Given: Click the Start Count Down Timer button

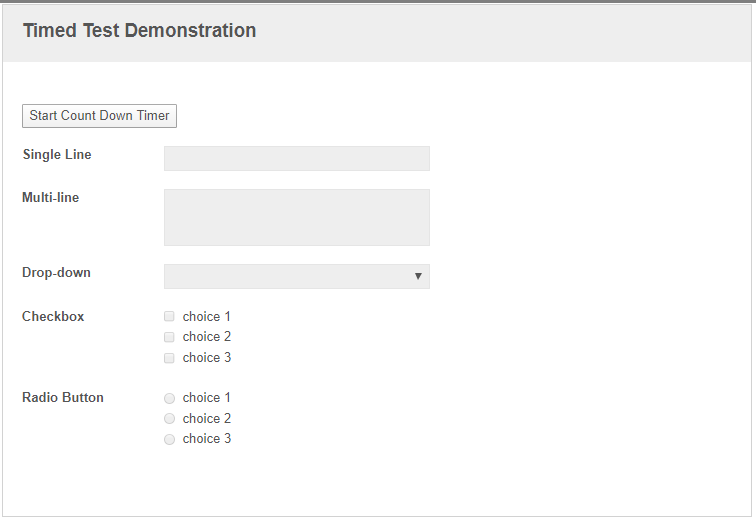Looking at the screenshot, I should pos(99,116).
